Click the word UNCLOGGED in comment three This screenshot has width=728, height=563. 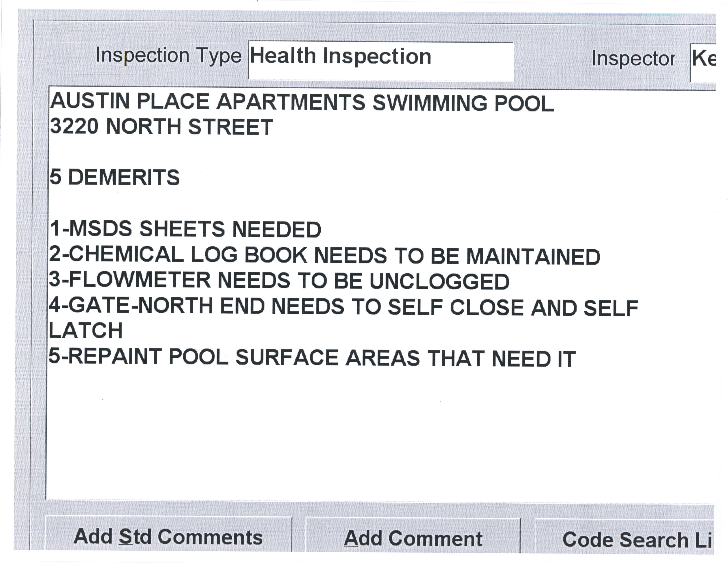tap(439, 281)
